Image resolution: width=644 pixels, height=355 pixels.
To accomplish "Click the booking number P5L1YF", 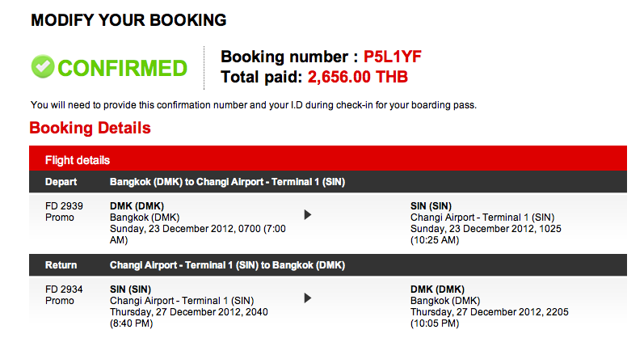I will (x=392, y=57).
